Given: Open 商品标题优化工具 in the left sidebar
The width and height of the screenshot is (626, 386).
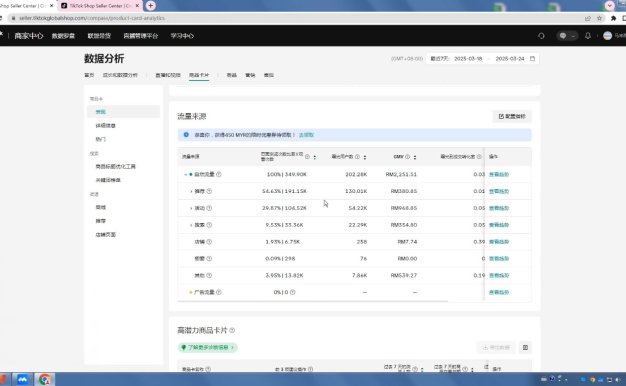Looking at the screenshot, I should 115,166.
